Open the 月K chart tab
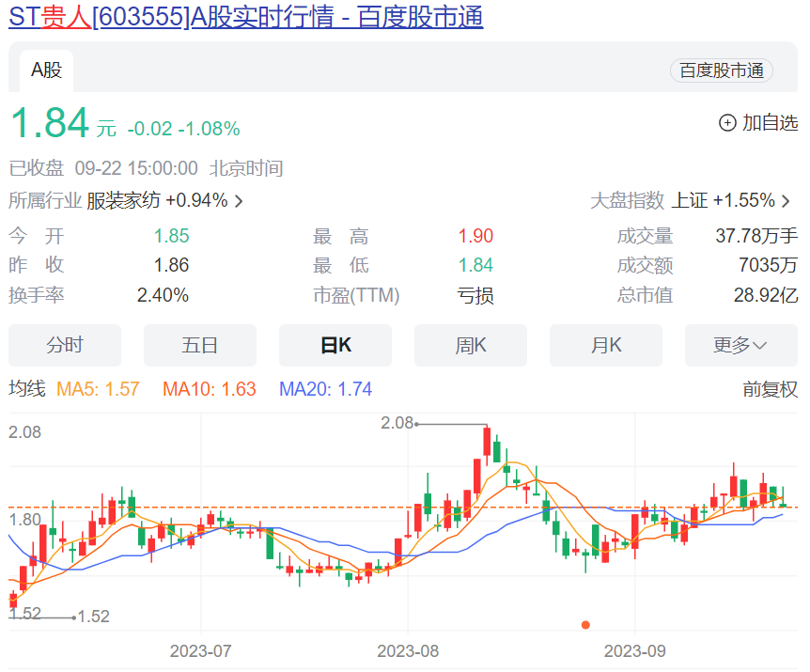 [x=606, y=345]
